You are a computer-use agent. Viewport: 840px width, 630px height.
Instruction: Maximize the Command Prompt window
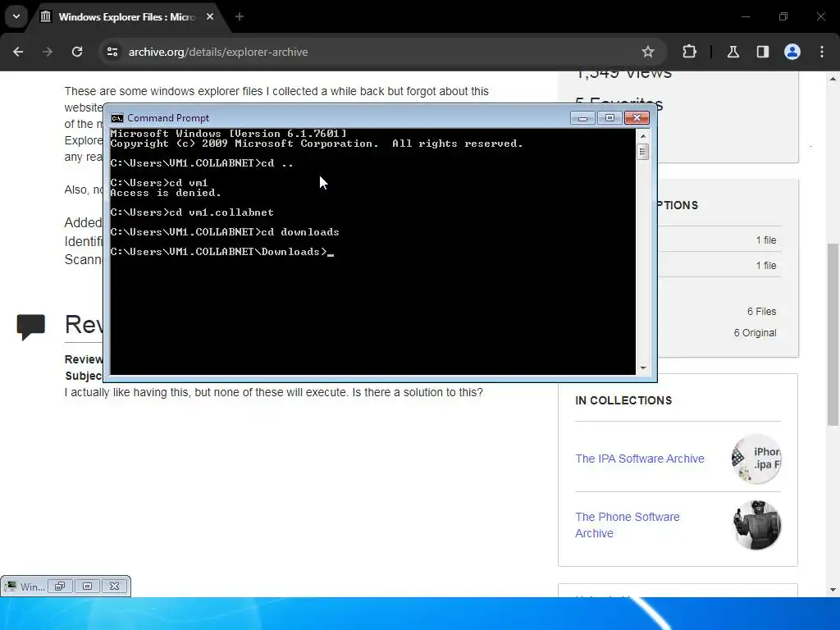pos(609,118)
